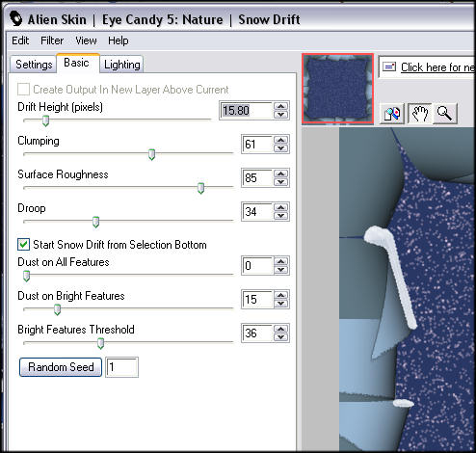Screen dimensions: 476x453
Task: Click the Drift Height value field
Action: coord(247,111)
